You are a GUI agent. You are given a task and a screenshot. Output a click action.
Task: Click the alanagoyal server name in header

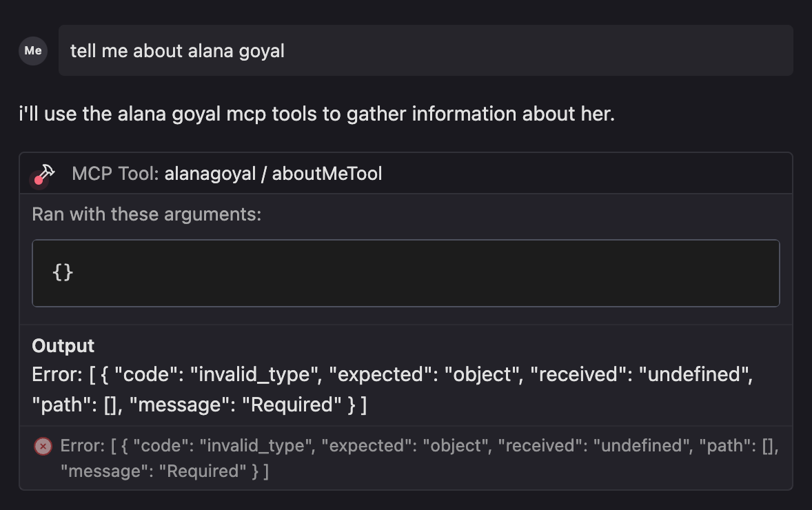coord(210,174)
